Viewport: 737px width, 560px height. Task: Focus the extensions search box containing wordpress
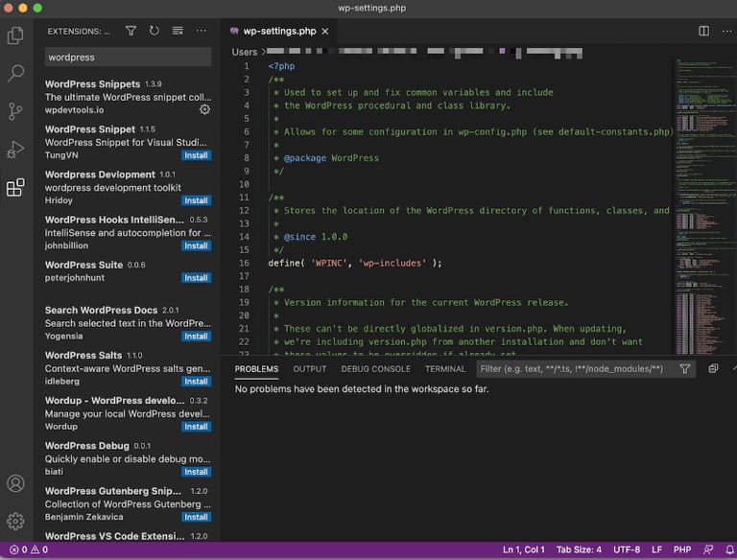coord(128,58)
